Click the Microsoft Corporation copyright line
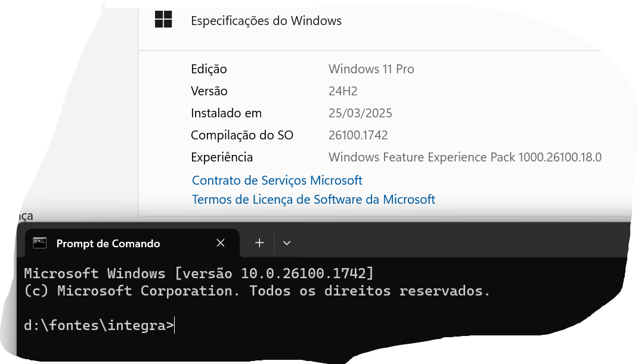The height and width of the screenshot is (364, 638). point(256,291)
